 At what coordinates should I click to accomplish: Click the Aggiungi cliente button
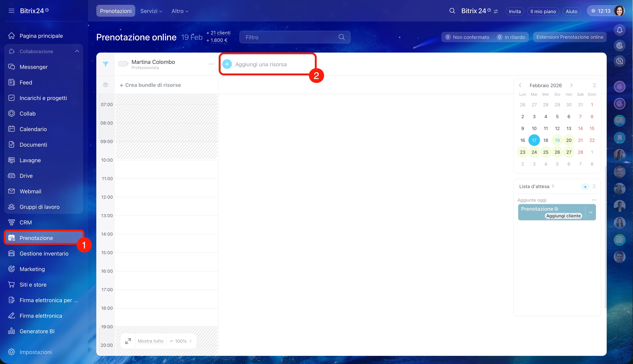pyautogui.click(x=563, y=216)
